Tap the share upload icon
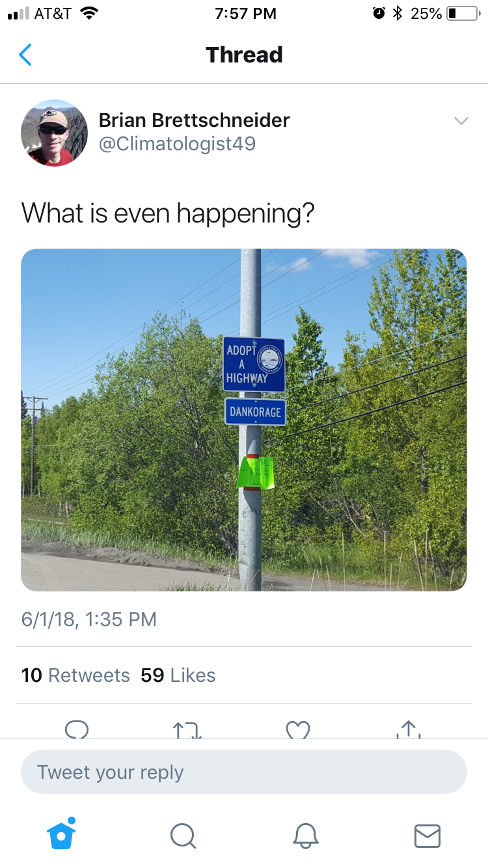The height and width of the screenshot is (868, 488). click(x=408, y=729)
